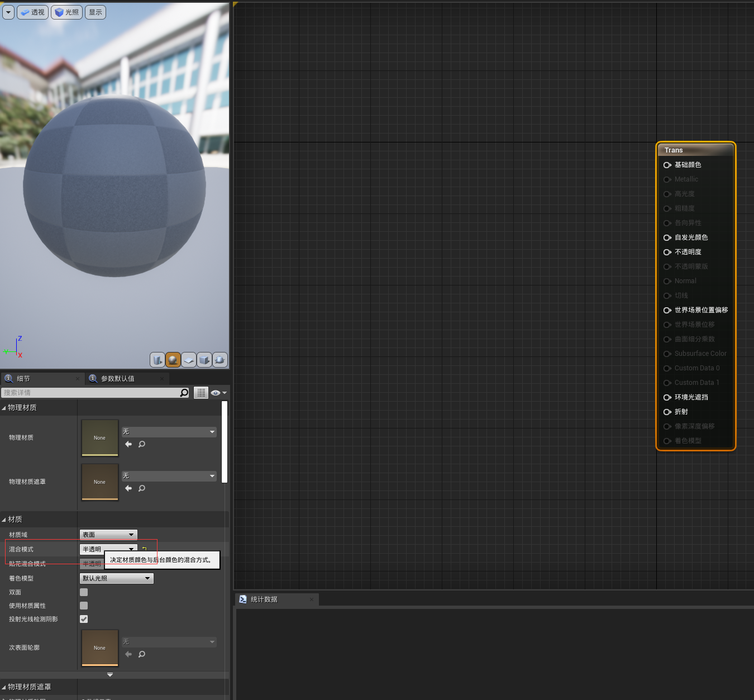
Task: Click the 搜索详情 search field
Action: [96, 393]
